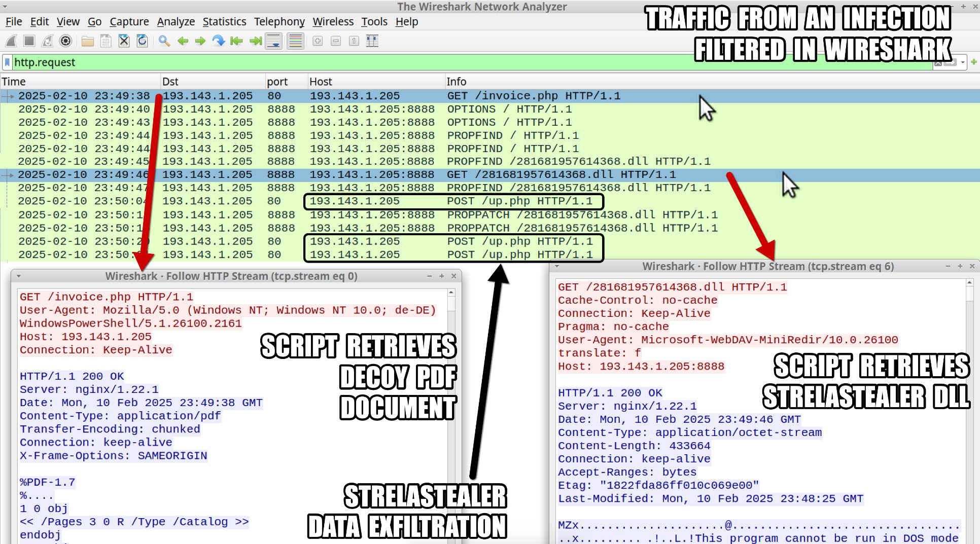This screenshot has width=980, height=544.
Task: Open the Statistics menu
Action: point(224,22)
